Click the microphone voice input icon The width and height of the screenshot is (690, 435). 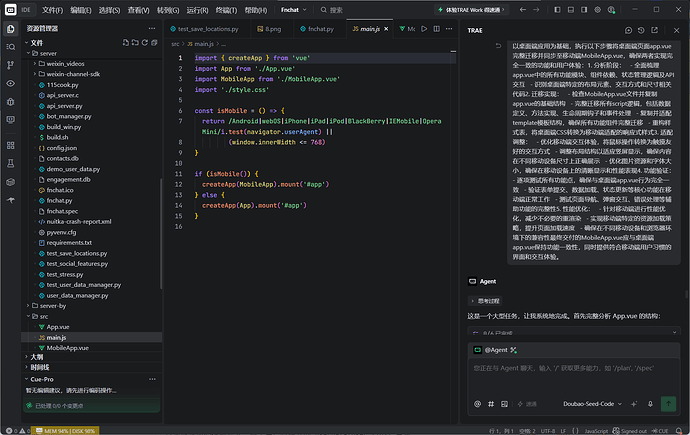pos(650,404)
